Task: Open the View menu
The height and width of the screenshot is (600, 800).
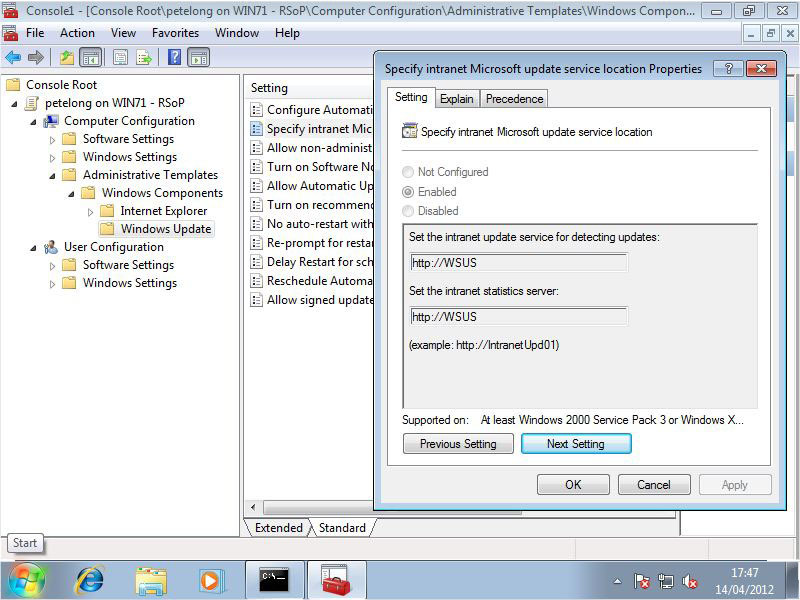Action: (x=123, y=33)
